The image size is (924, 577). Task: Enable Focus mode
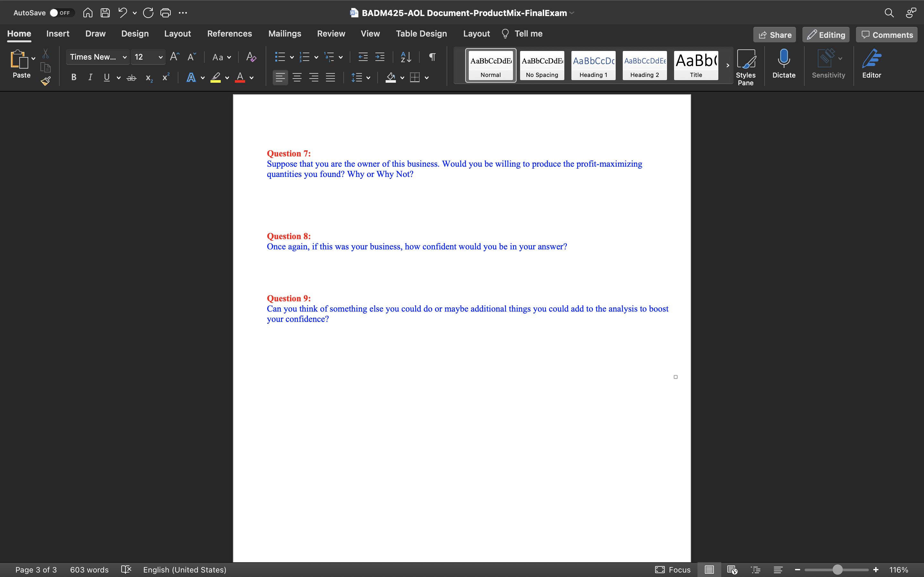(672, 569)
